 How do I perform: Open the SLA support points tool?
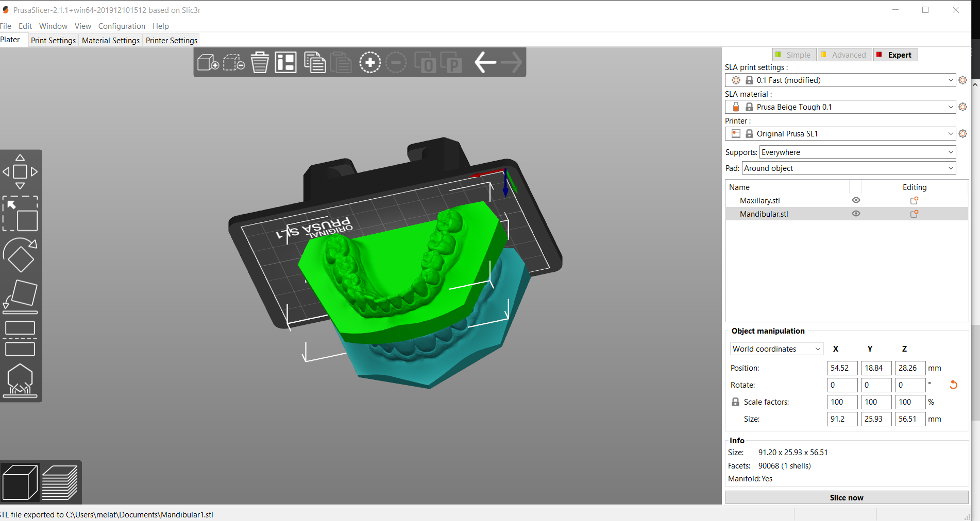pyautogui.click(x=20, y=381)
